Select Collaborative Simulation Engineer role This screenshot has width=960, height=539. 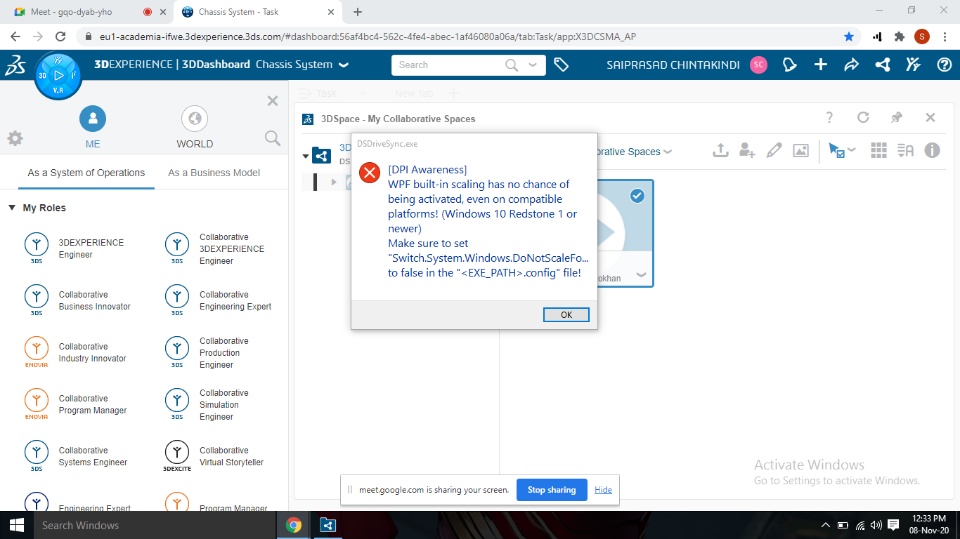[207, 405]
